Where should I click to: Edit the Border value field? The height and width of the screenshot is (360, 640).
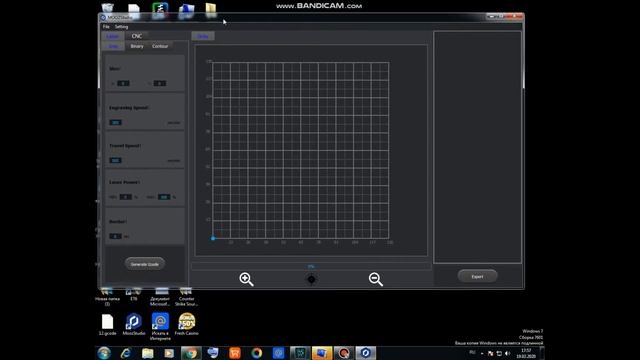116,236
